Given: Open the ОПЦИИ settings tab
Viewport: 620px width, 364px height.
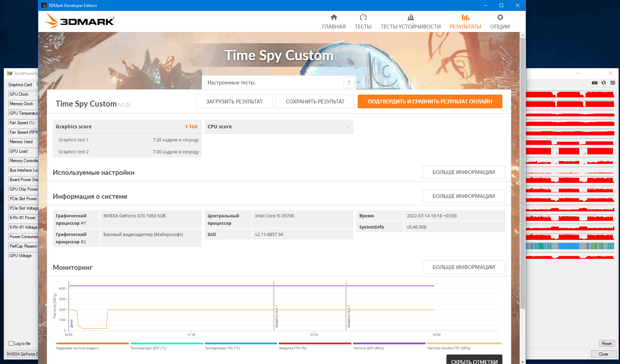Looking at the screenshot, I should click(x=500, y=22).
